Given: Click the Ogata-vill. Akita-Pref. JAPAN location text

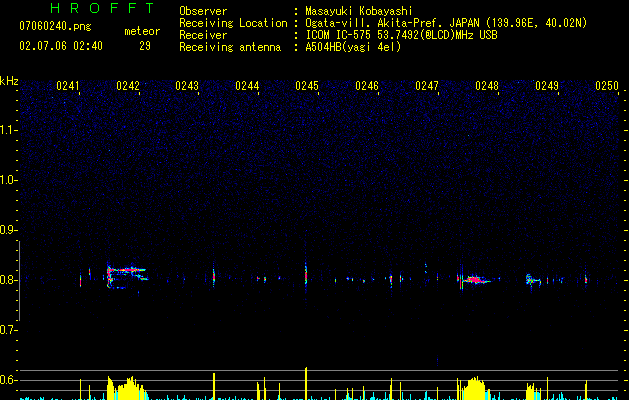Looking at the screenshot, I should (x=446, y=23).
